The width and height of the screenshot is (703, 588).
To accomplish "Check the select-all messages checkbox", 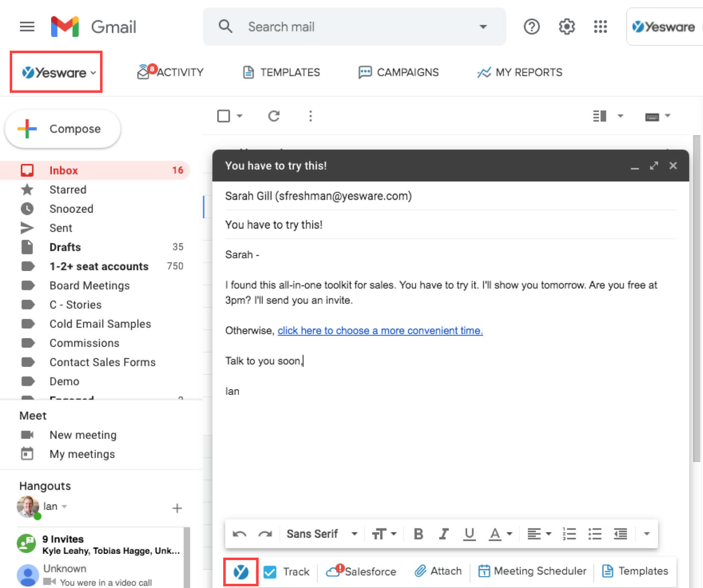I will coord(224,116).
